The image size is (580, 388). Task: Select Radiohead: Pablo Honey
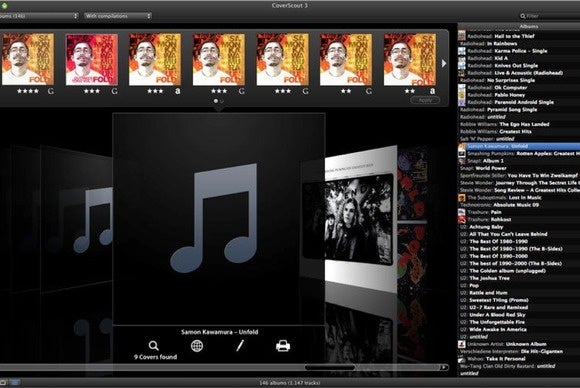pos(519,95)
